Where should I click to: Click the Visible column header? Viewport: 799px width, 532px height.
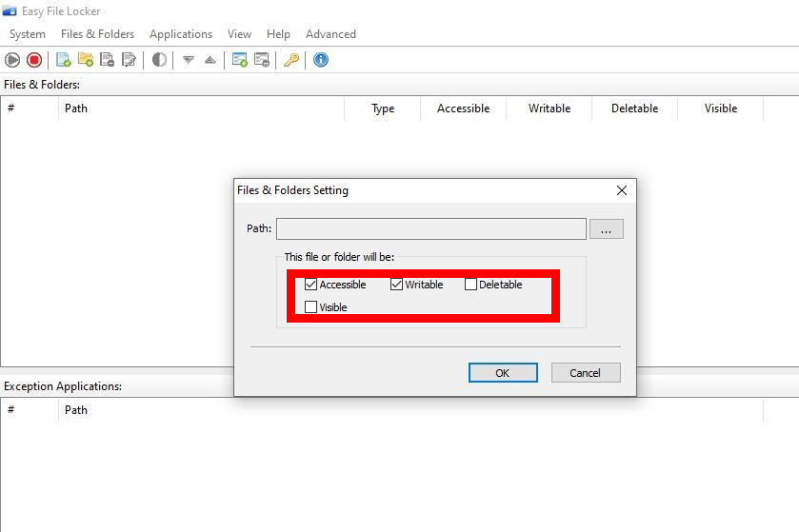(x=721, y=108)
